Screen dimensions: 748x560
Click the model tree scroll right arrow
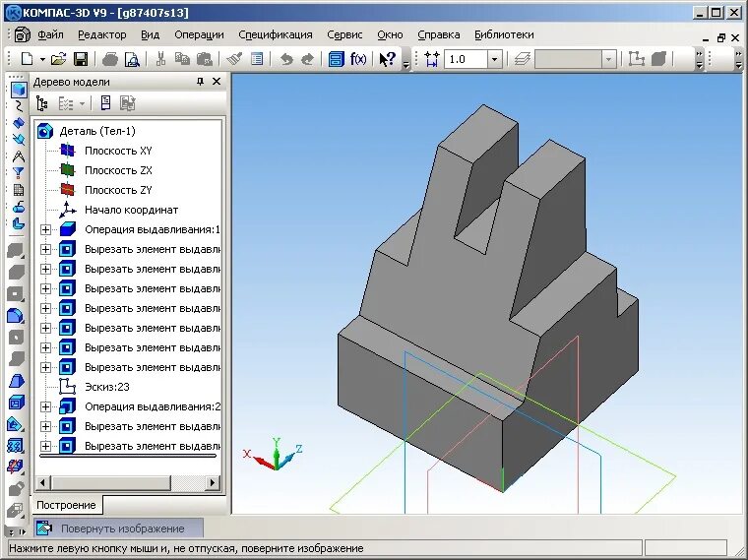[213, 482]
